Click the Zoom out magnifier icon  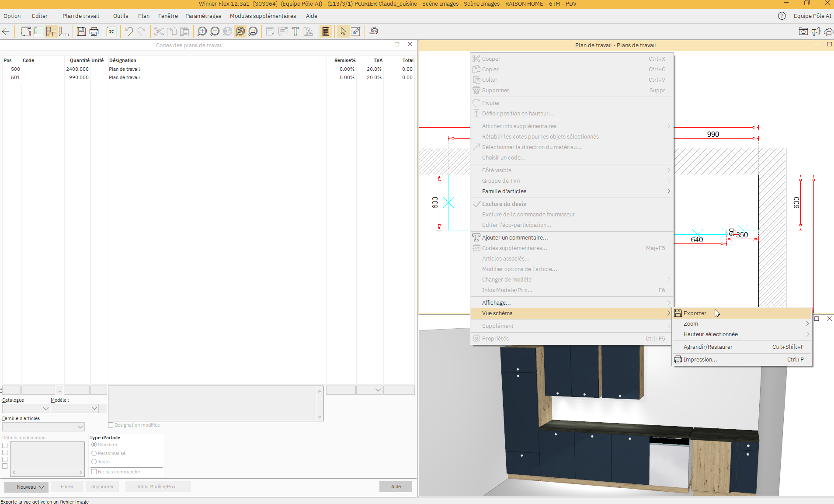coord(215,31)
